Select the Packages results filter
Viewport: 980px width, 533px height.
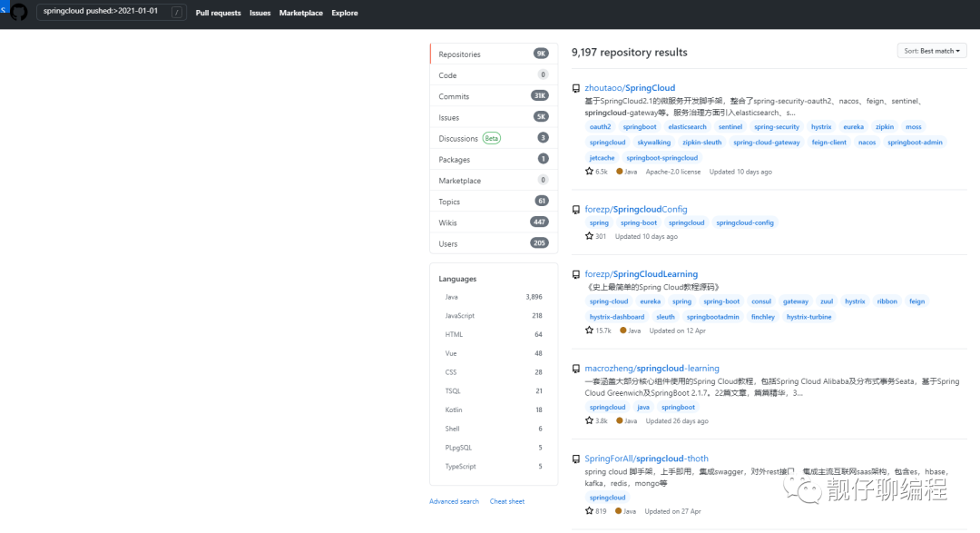click(x=493, y=159)
